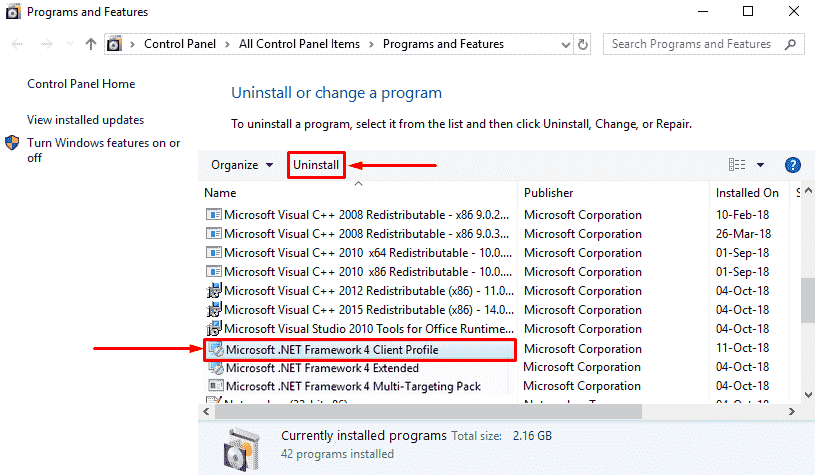Open Control Panel Home link

(81, 84)
